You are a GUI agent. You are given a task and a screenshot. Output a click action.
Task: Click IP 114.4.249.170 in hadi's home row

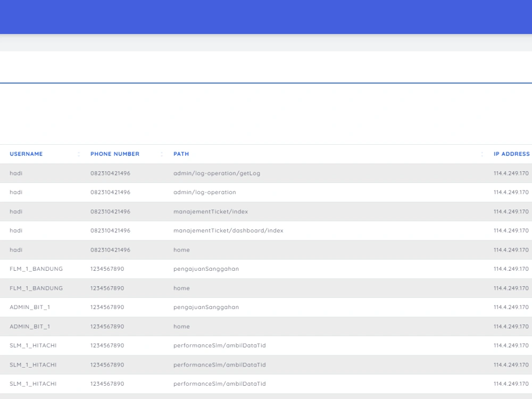511,250
